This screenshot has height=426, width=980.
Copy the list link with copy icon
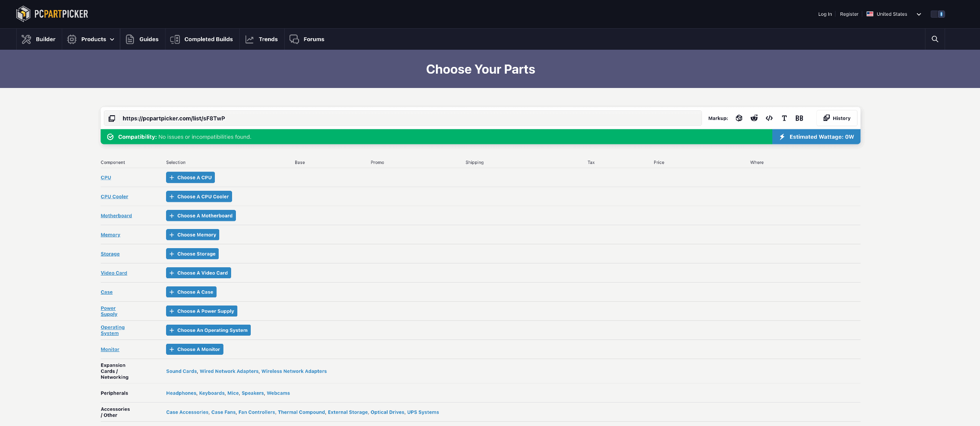point(111,118)
